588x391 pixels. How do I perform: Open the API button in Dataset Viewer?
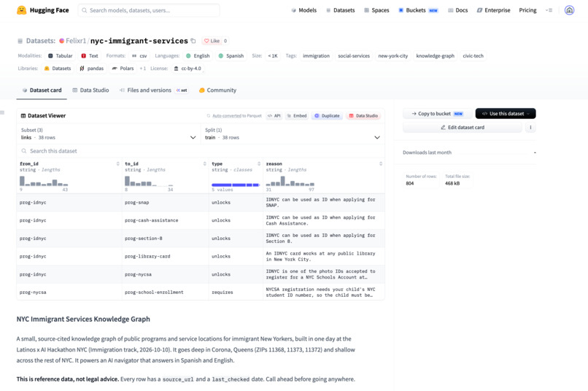(274, 116)
